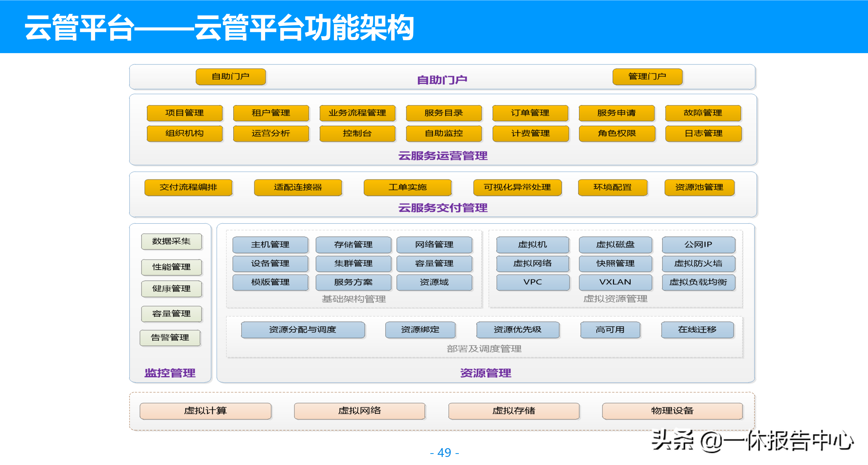868x465 pixels.
Task: Select 资源分配与调度 box
Action: (x=303, y=330)
